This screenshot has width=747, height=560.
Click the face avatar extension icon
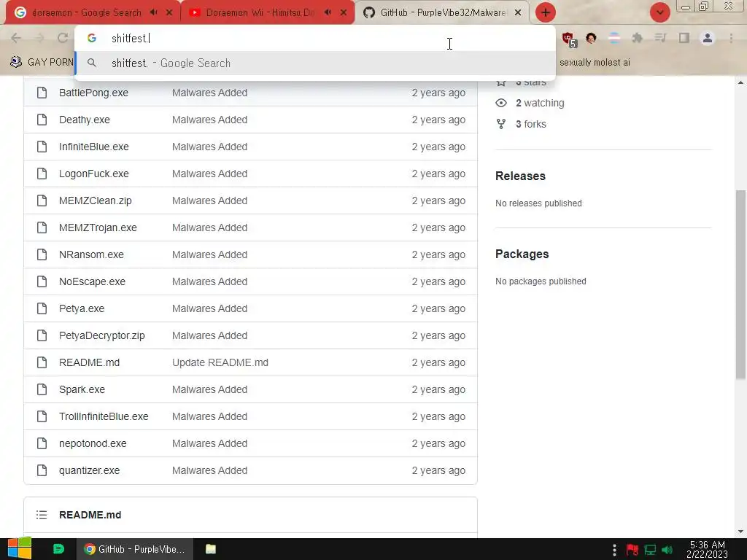(x=591, y=38)
